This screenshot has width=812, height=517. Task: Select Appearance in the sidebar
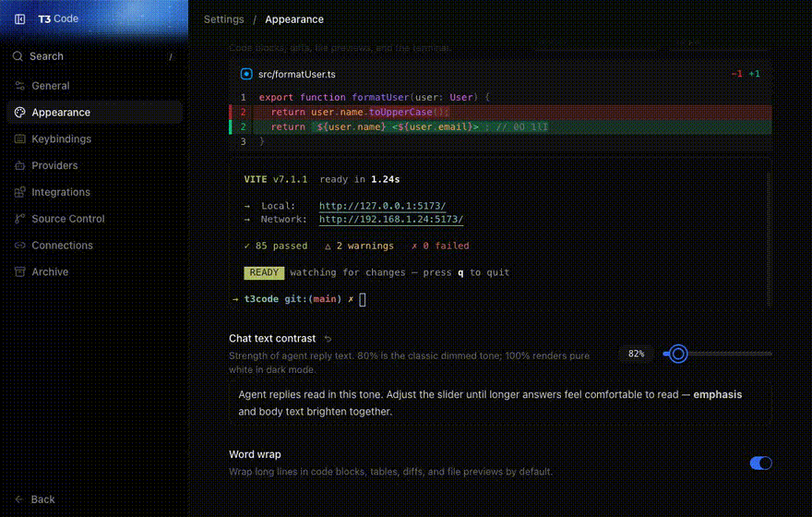point(94,113)
